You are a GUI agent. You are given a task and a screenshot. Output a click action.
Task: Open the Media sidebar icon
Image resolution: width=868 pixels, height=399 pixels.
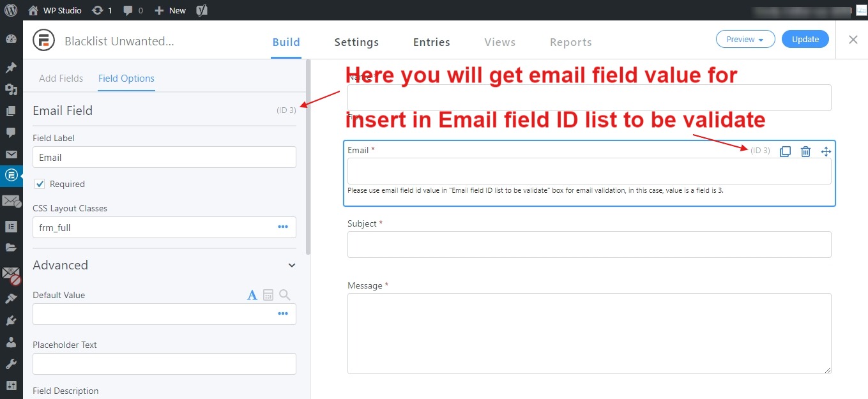(x=11, y=89)
